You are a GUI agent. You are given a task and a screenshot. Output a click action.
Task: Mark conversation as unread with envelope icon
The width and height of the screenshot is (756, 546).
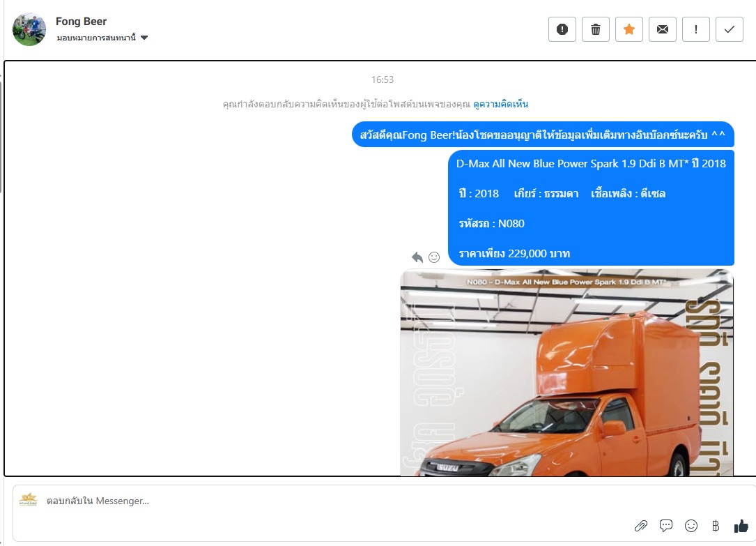(x=663, y=29)
